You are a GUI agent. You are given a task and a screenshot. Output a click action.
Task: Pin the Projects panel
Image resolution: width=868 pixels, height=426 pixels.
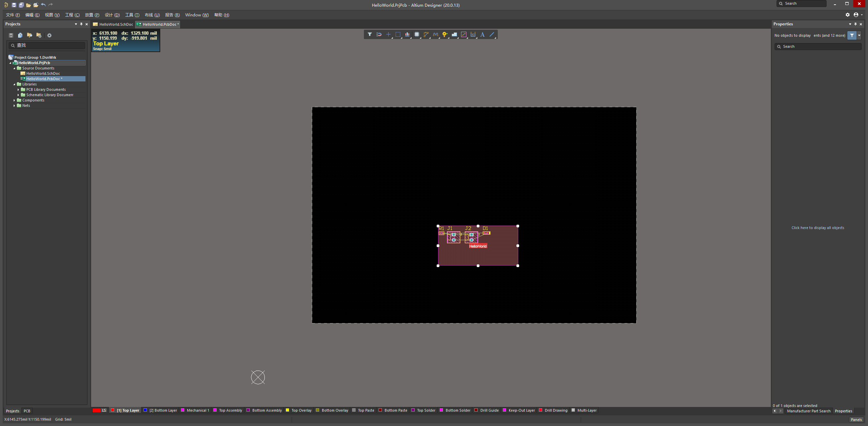(x=81, y=24)
